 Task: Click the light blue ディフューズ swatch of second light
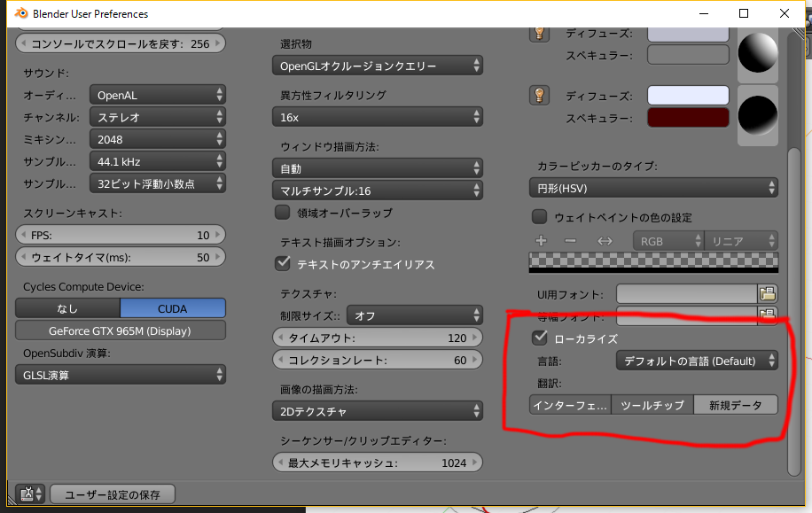coord(688,96)
